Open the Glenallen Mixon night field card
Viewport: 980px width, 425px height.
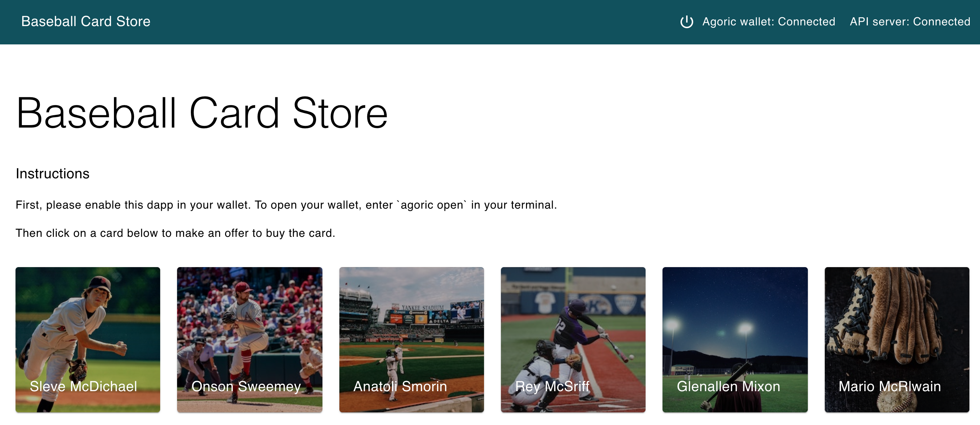click(x=734, y=327)
